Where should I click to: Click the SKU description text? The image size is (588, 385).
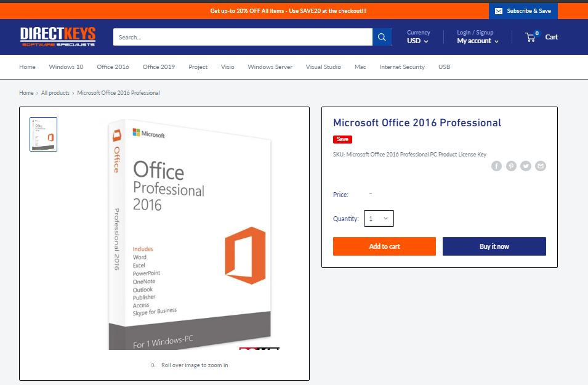(x=409, y=154)
